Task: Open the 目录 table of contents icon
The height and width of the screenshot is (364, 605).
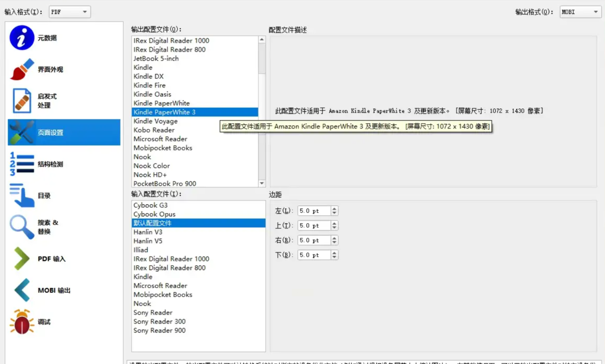Action: tap(22, 195)
